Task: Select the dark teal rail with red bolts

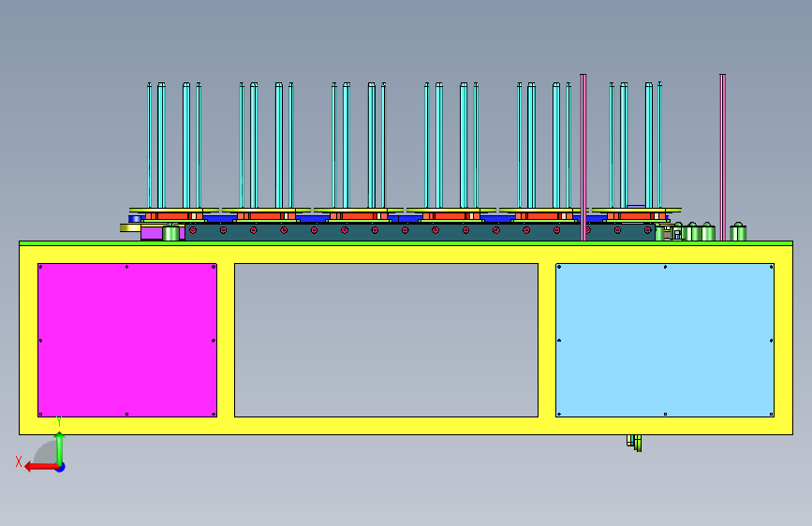Action: [x=420, y=231]
